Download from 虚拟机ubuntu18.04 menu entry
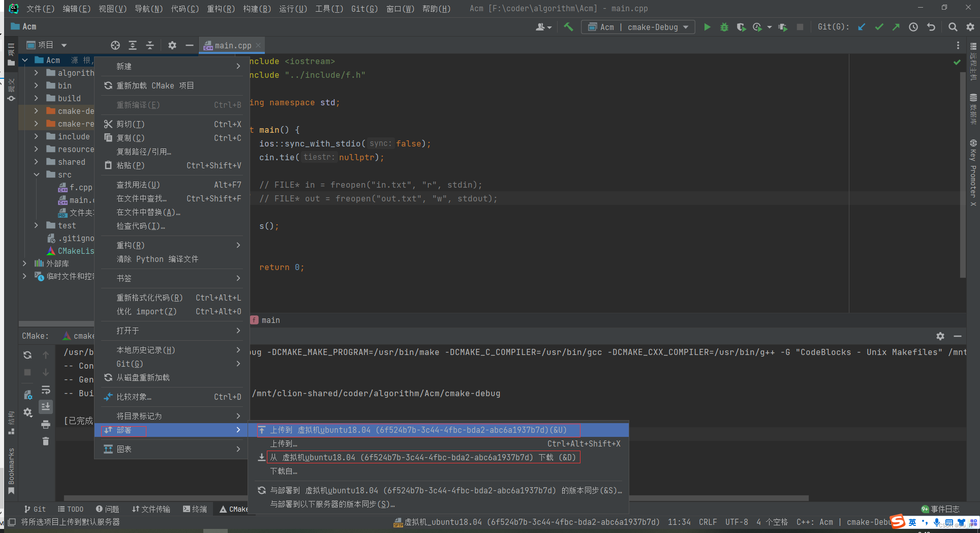The image size is (980, 533). [x=438, y=458]
